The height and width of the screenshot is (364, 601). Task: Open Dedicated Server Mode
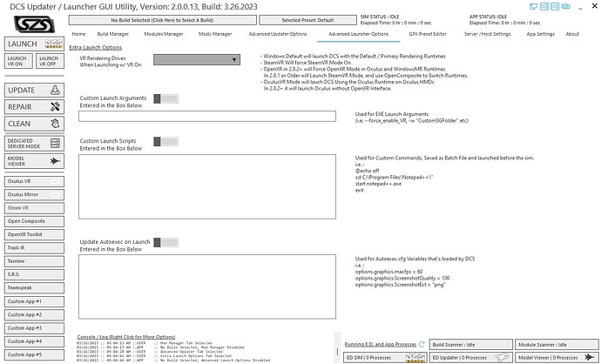[34, 144]
